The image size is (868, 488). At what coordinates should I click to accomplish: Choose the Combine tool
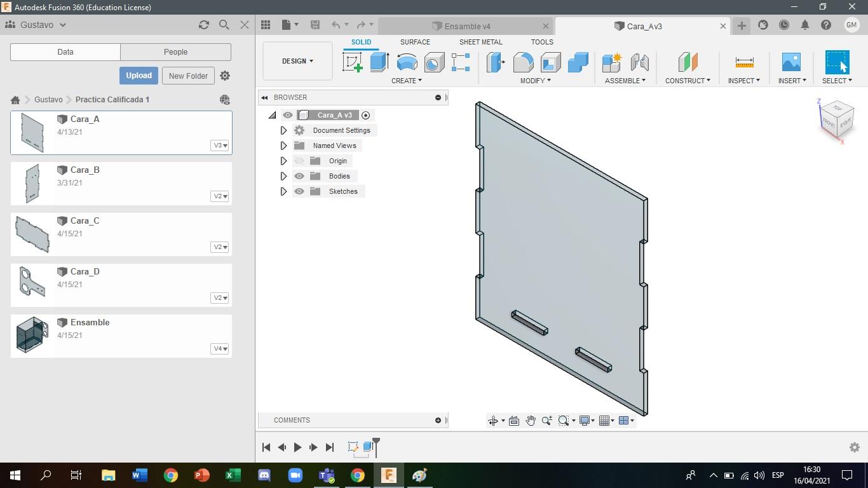(578, 62)
